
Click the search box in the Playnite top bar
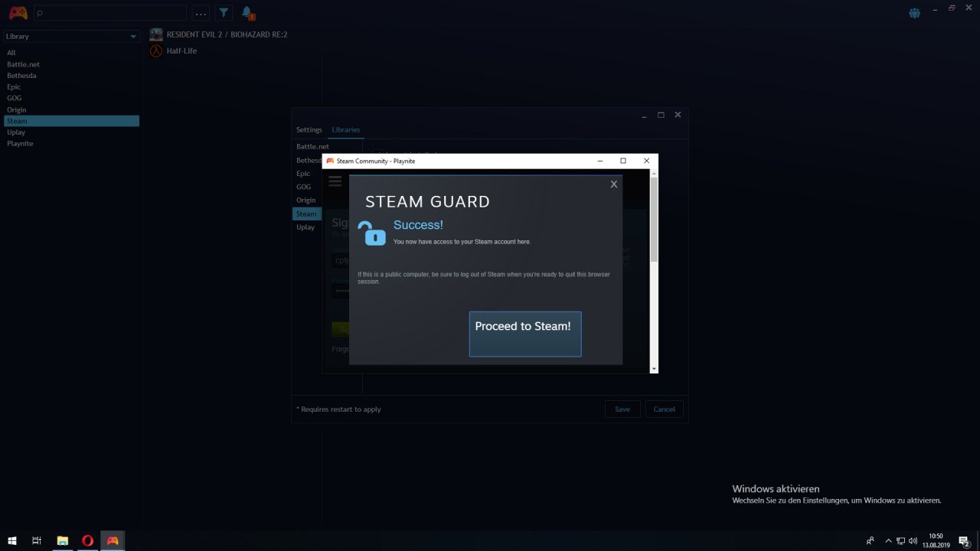[110, 13]
